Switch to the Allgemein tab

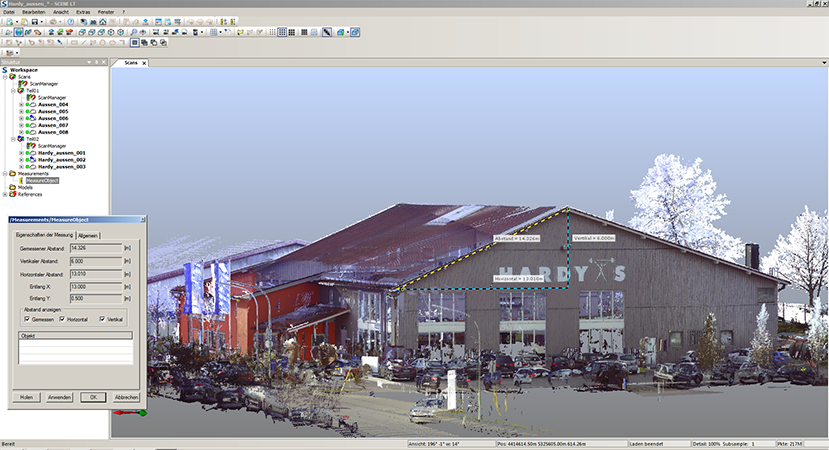(x=88, y=235)
